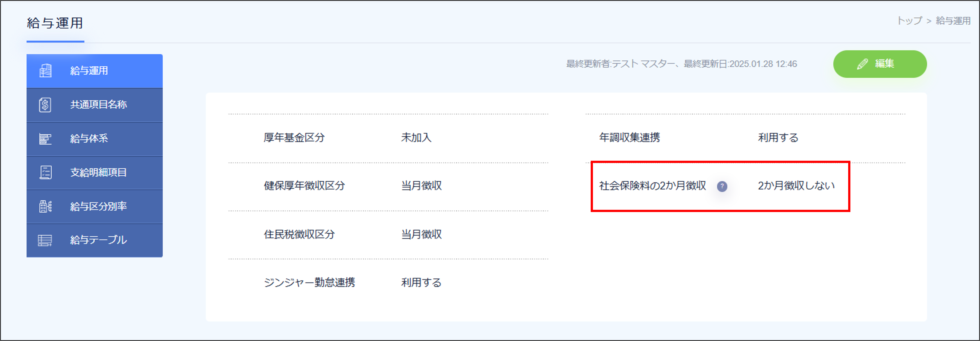Click 利用する value beside 年調収集連携

[x=778, y=137]
